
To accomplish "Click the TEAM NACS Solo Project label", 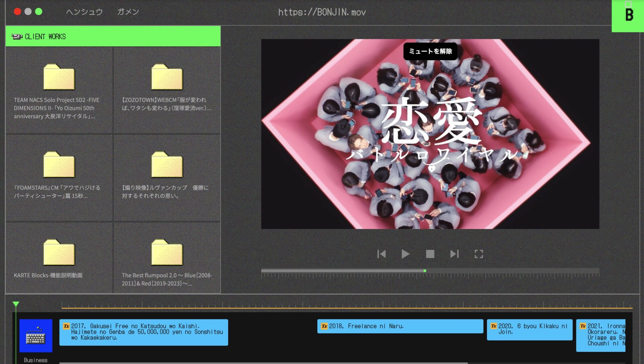I will pos(56,108).
